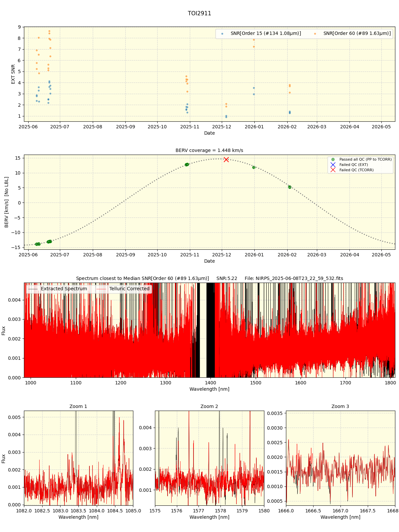
Task: Click the green Passed all QC legend marker
Action: (333, 160)
